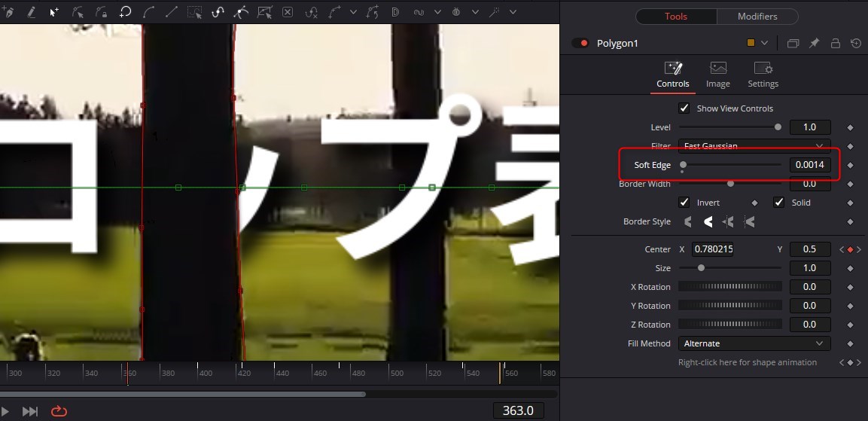Expand the node color chevron beside Polygon1
Viewport: 868px width, 421px height.
[x=764, y=43]
